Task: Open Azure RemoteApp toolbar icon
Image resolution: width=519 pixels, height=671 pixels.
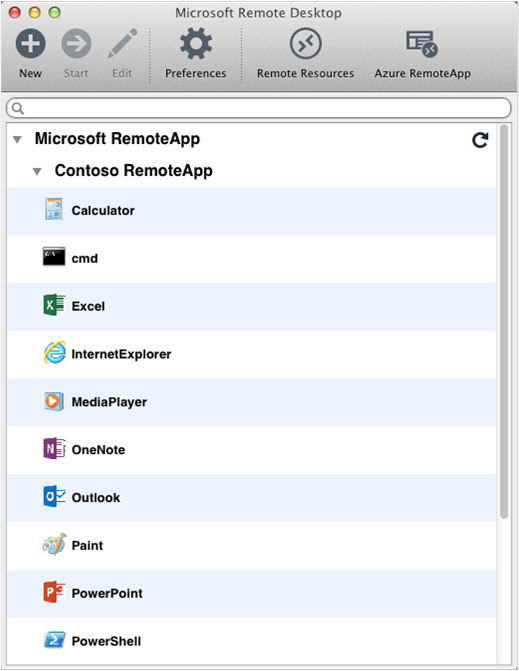Action: (422, 44)
